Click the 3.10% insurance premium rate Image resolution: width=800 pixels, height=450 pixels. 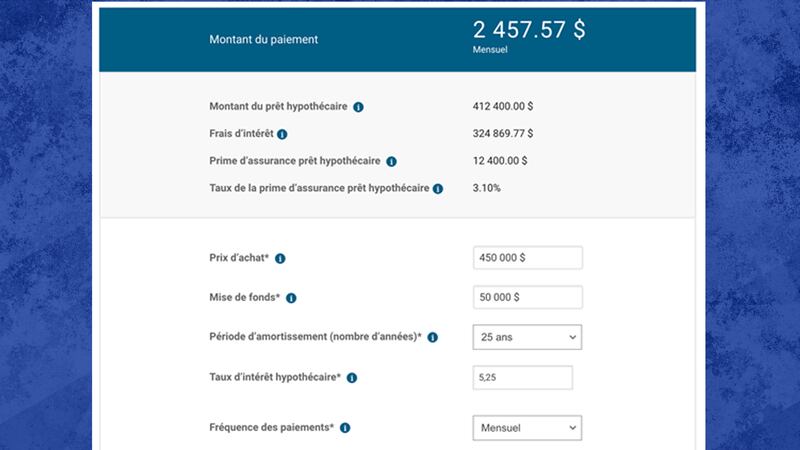pos(487,187)
